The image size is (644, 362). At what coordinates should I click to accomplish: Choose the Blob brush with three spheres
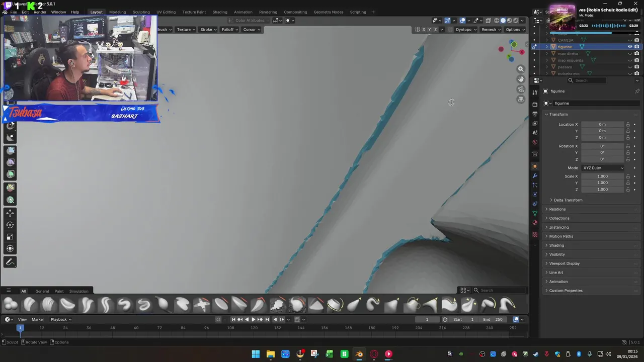tap(11, 304)
